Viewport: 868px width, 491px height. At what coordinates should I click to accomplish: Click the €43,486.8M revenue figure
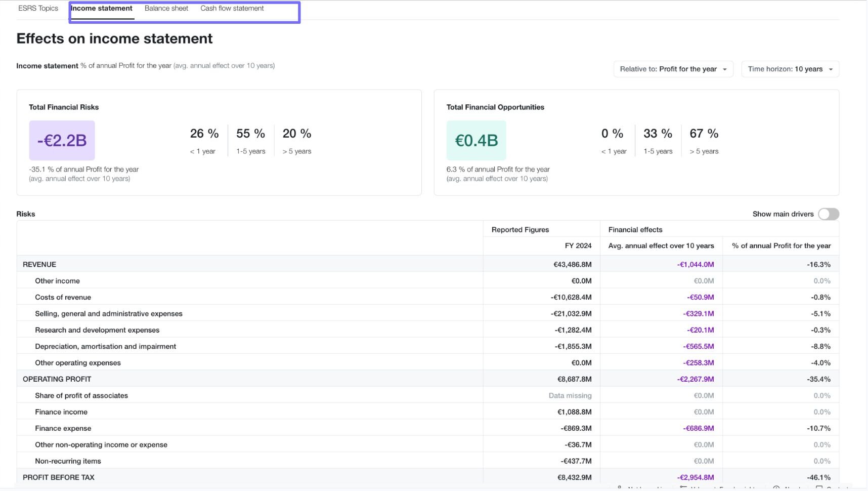coord(573,264)
